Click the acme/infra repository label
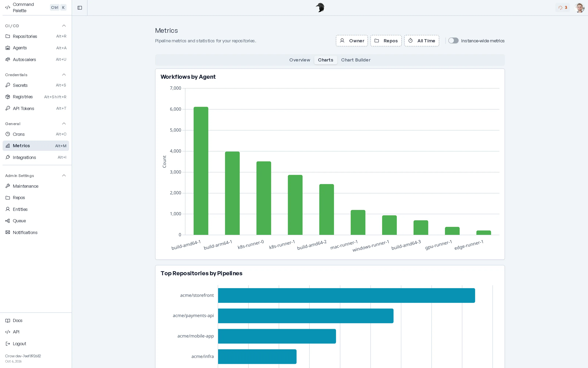This screenshot has height=368, width=588. click(203, 356)
